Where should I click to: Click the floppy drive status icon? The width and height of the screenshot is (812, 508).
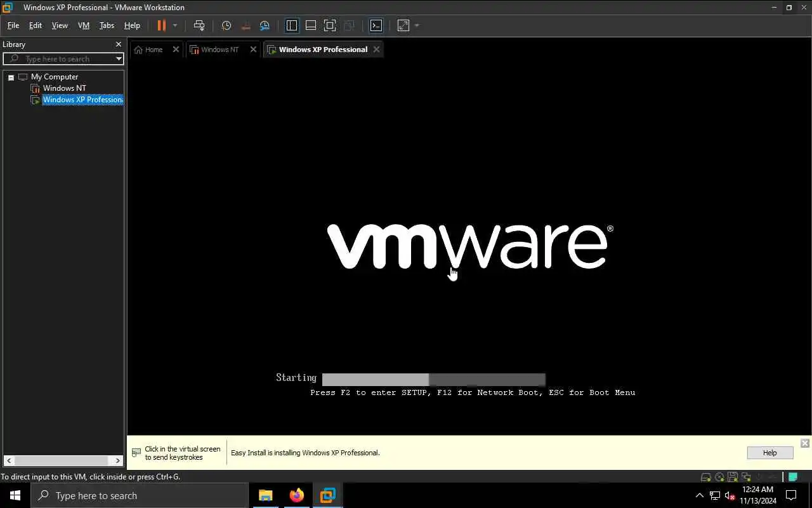click(x=733, y=477)
